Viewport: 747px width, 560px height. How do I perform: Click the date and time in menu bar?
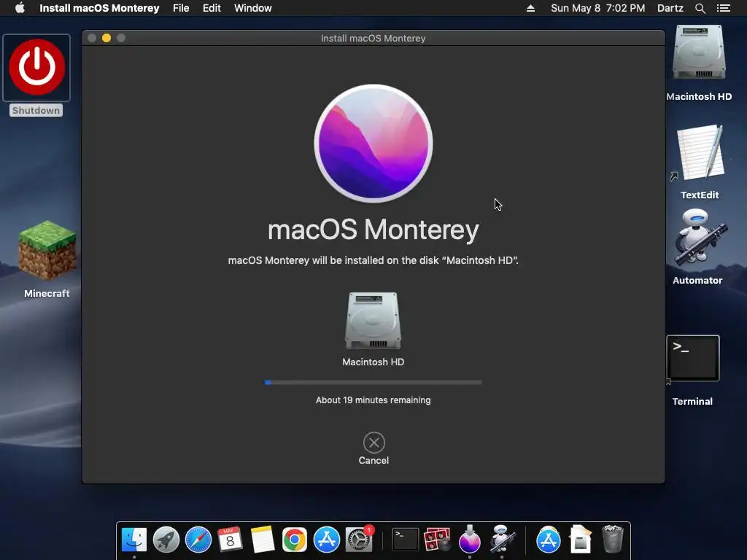pyautogui.click(x=598, y=8)
